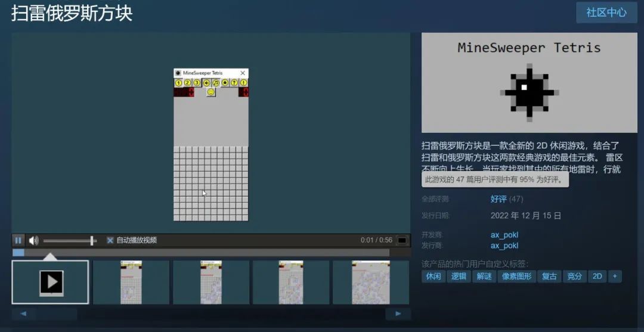This screenshot has height=332, width=644.
Task: Open the fourth screenshot thumbnail
Action: tap(291, 283)
